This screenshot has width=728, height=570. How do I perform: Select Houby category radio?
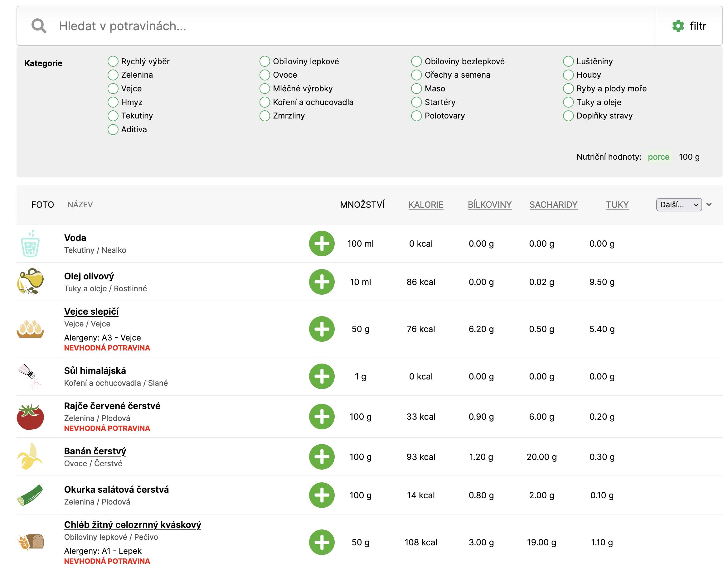[568, 75]
